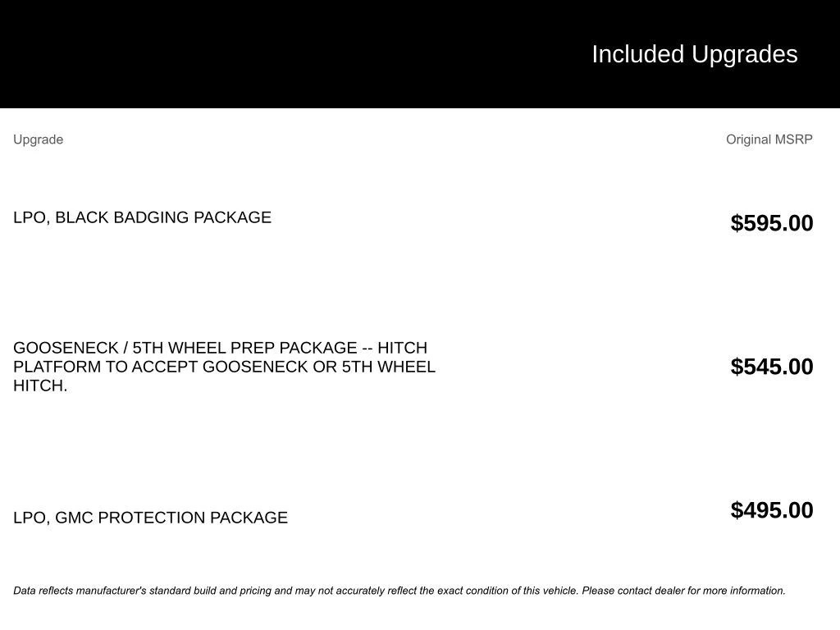840x630 pixels.
Task: Click "LPO," in the GMC Protection Package row
Action: [32, 518]
